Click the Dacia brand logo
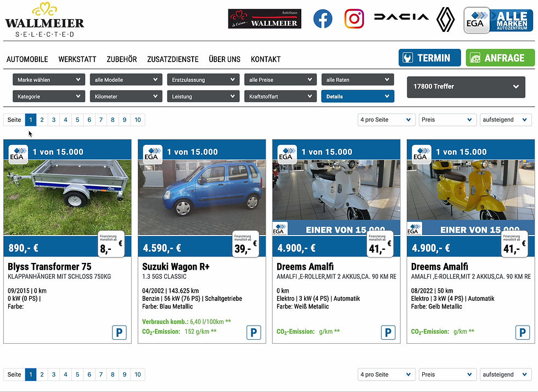The image size is (538, 392). [401, 17]
